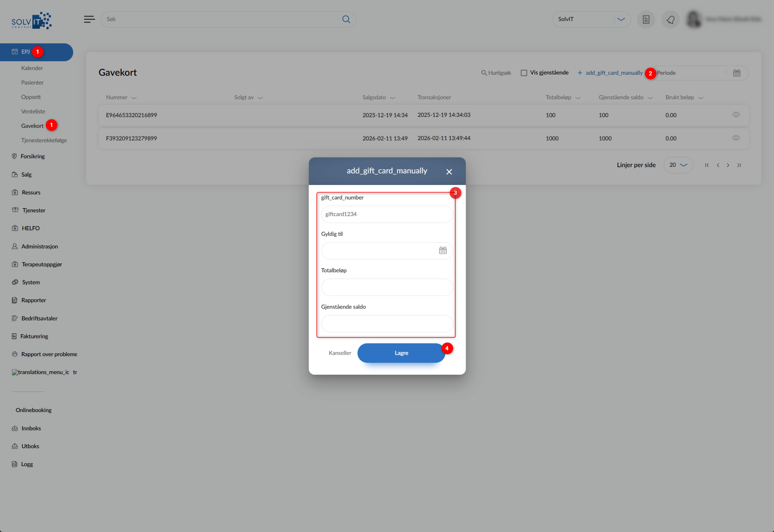Click the hamburger menu icon
The image size is (774, 532).
[x=89, y=19]
